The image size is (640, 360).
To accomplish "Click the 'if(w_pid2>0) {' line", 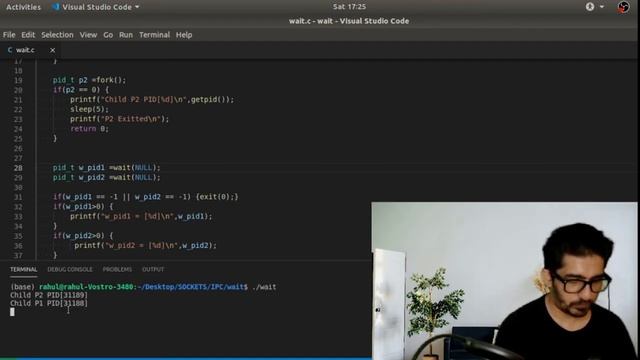I will (83, 236).
